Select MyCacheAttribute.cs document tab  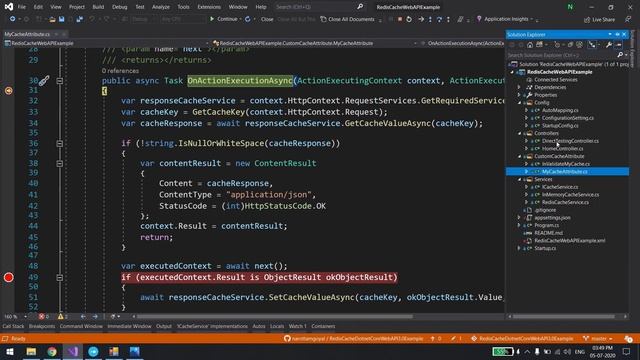pos(27,34)
